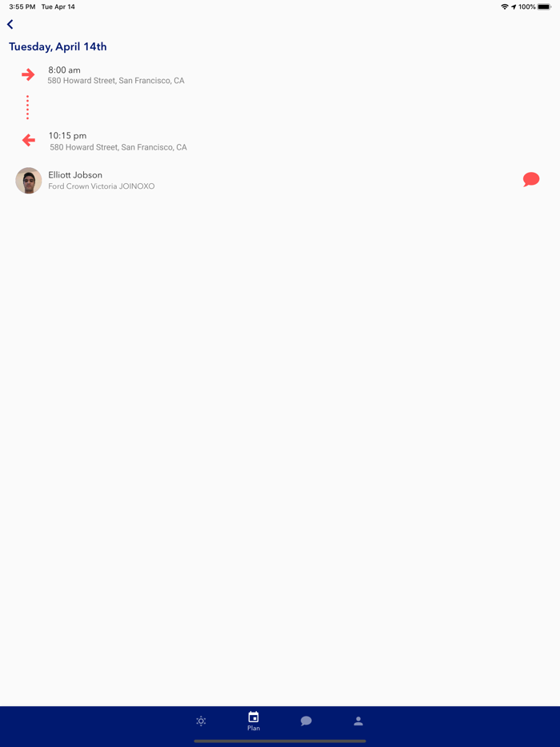
Task: Click the red dotted route line
Action: click(28, 107)
